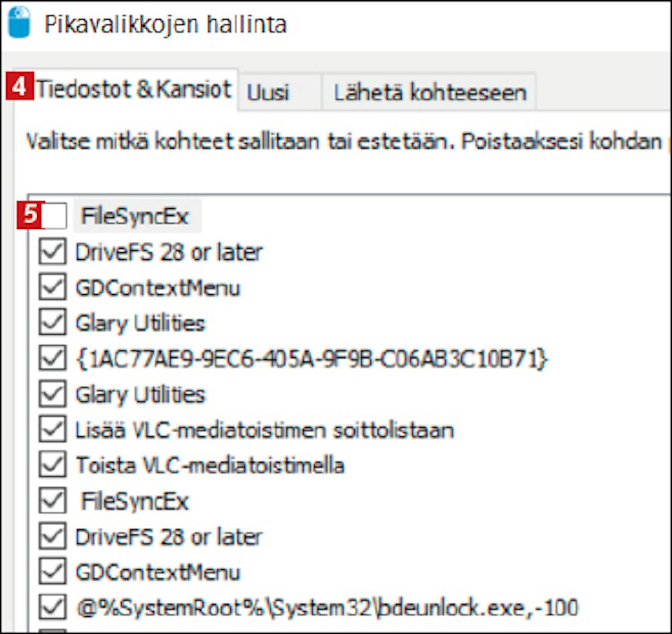Uncheck the first DriveFS 28 or later checkbox

click(x=52, y=252)
